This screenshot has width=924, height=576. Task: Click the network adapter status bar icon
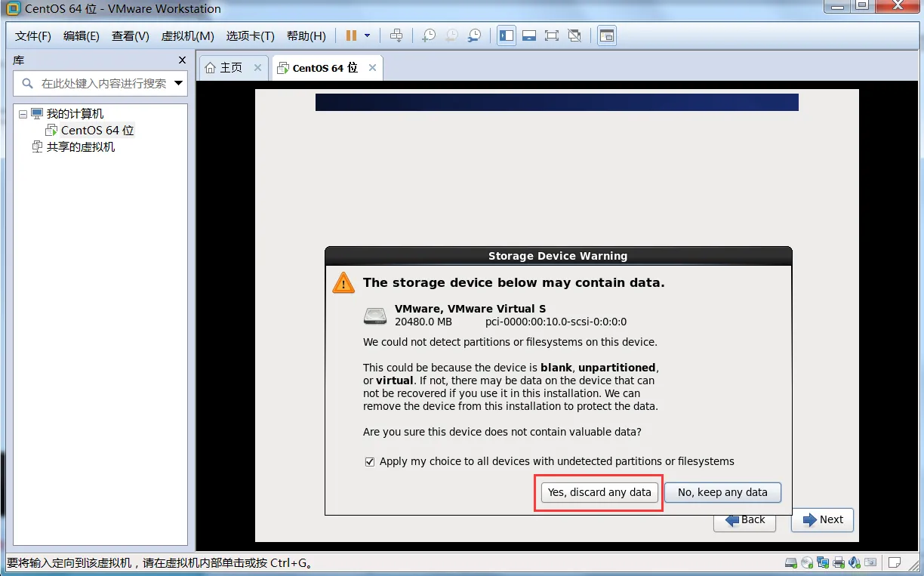tap(823, 562)
